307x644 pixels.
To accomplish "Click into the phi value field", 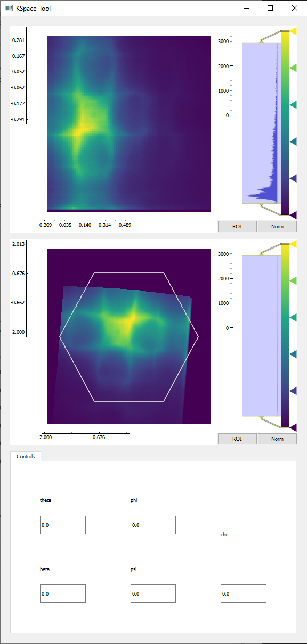I will (x=153, y=525).
